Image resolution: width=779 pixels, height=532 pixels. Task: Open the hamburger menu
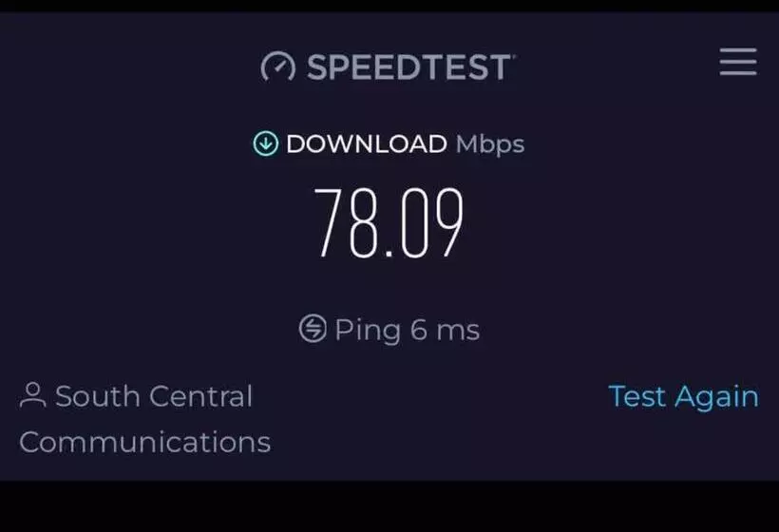[x=738, y=62]
